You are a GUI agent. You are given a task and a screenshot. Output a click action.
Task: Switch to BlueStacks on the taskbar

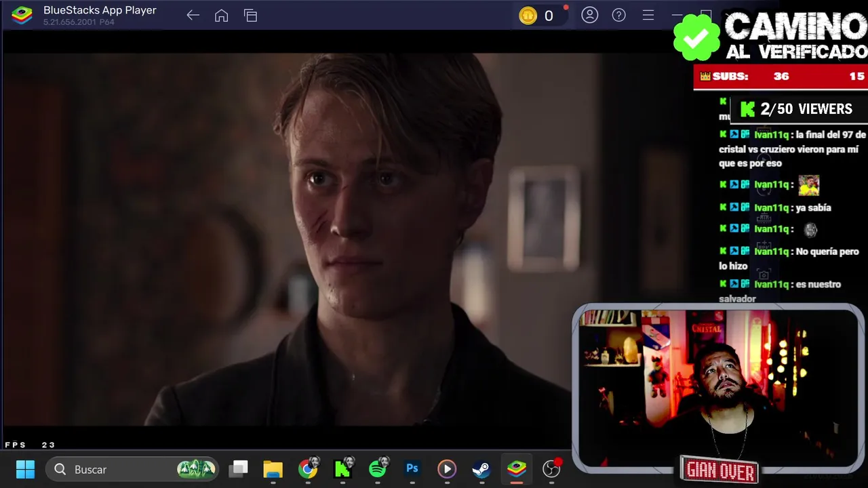pos(517,469)
